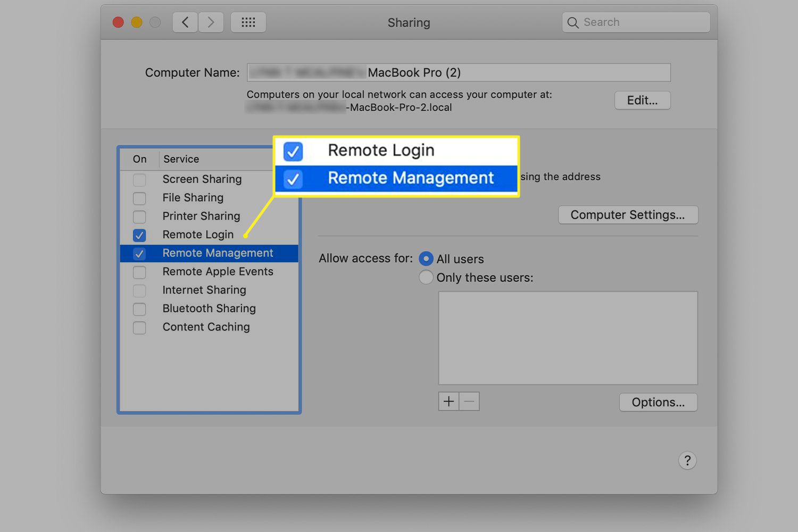Select the Remote Login service row
Screen dimensions: 798x532
pos(209,235)
